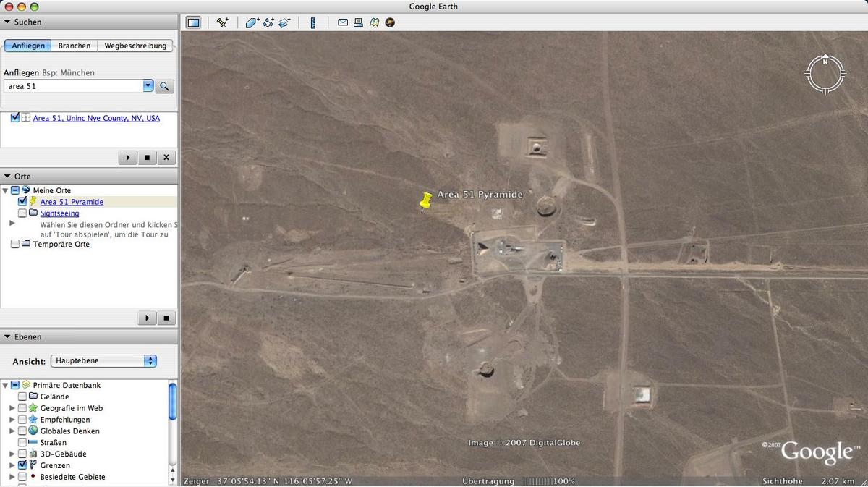Viewport: 868px width, 487px height.
Task: Switch to the Branchen tab
Action: tap(75, 46)
